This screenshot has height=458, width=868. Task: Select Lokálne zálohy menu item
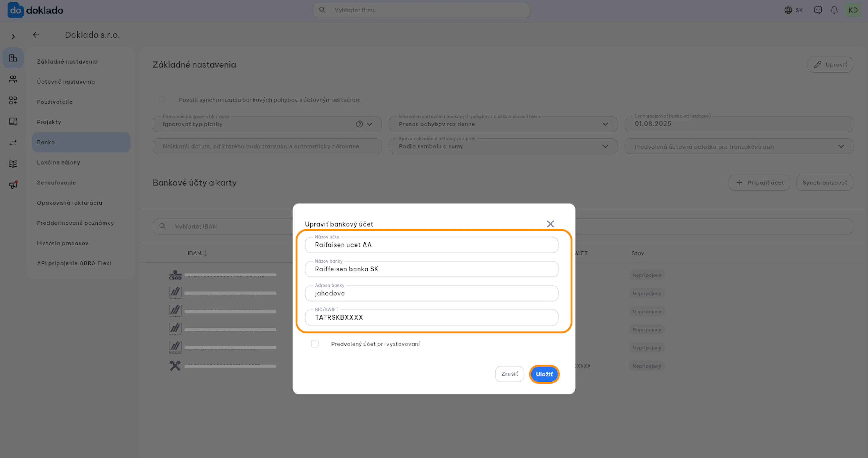pyautogui.click(x=81, y=163)
